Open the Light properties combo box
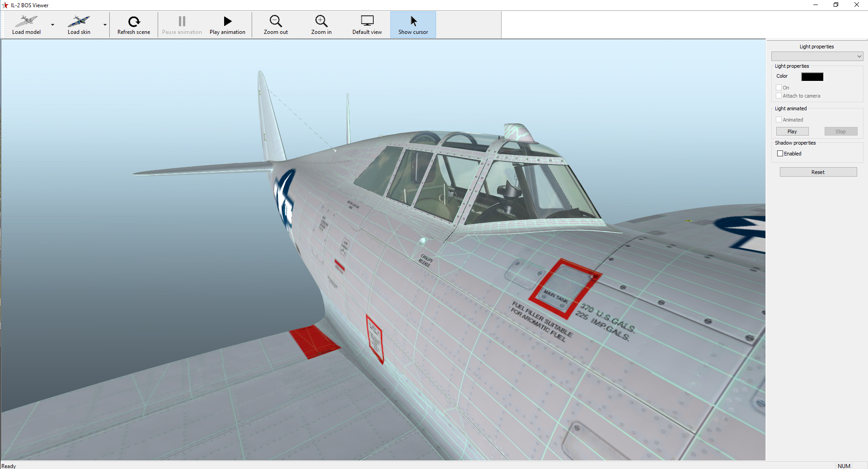Viewport: 868px width, 469px height. [817, 56]
